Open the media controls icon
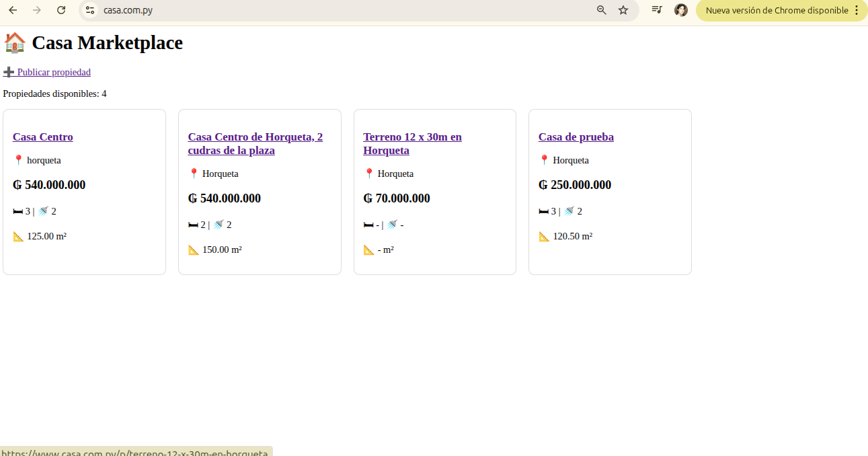This screenshot has height=456, width=868. 657,10
